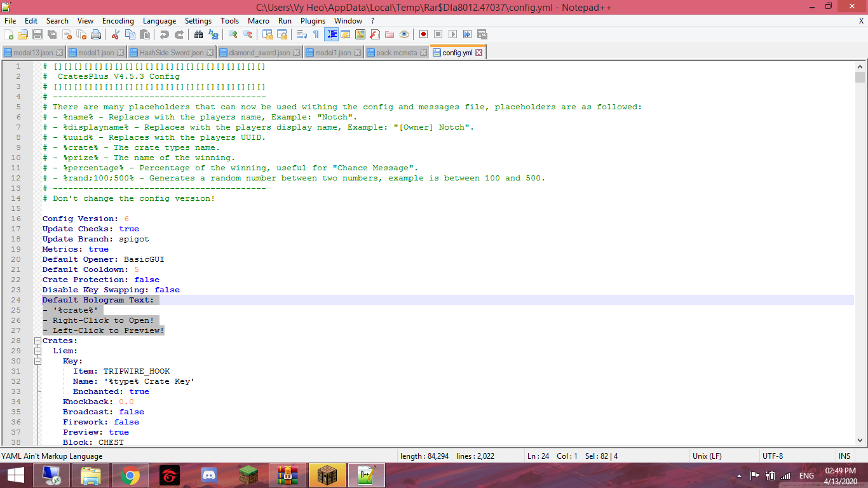
Task: Click the Save All toolbar icon
Action: (52, 34)
